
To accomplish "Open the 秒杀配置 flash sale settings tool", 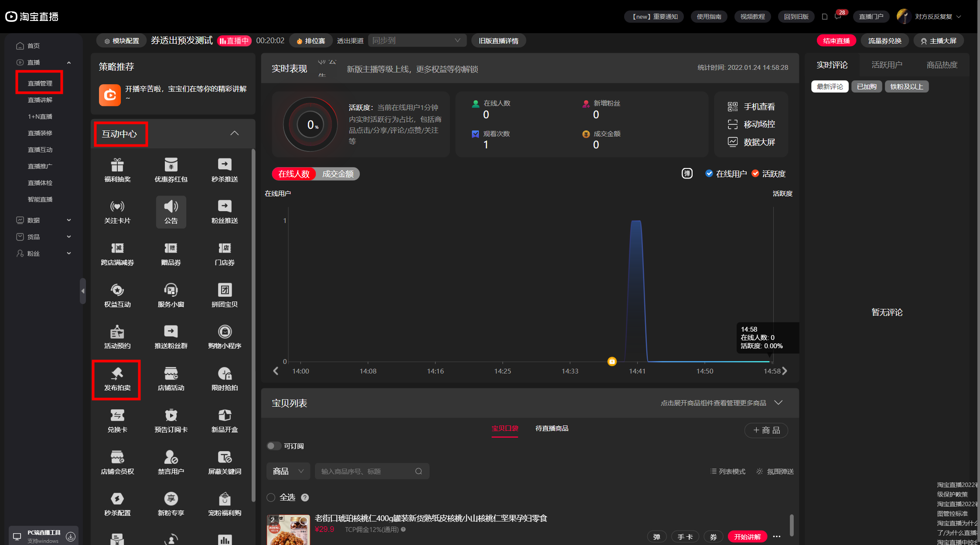I will [117, 504].
